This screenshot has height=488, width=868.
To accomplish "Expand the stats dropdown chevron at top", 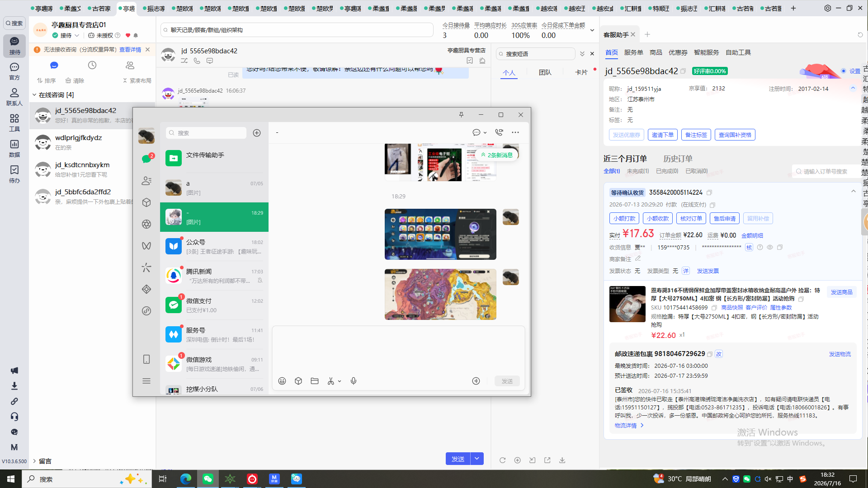I will [x=592, y=30].
